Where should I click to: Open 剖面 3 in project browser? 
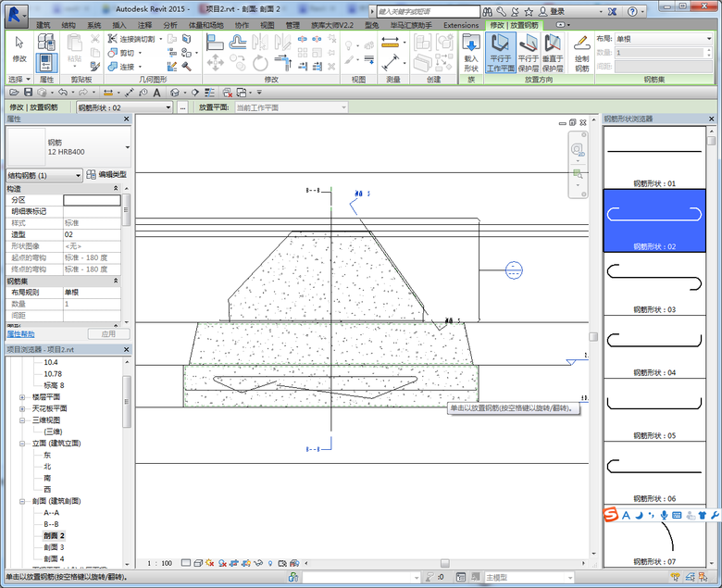(54, 547)
